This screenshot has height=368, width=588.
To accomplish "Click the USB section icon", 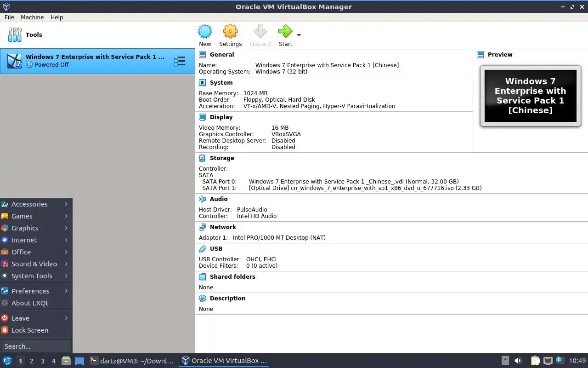I will pyautogui.click(x=203, y=249).
